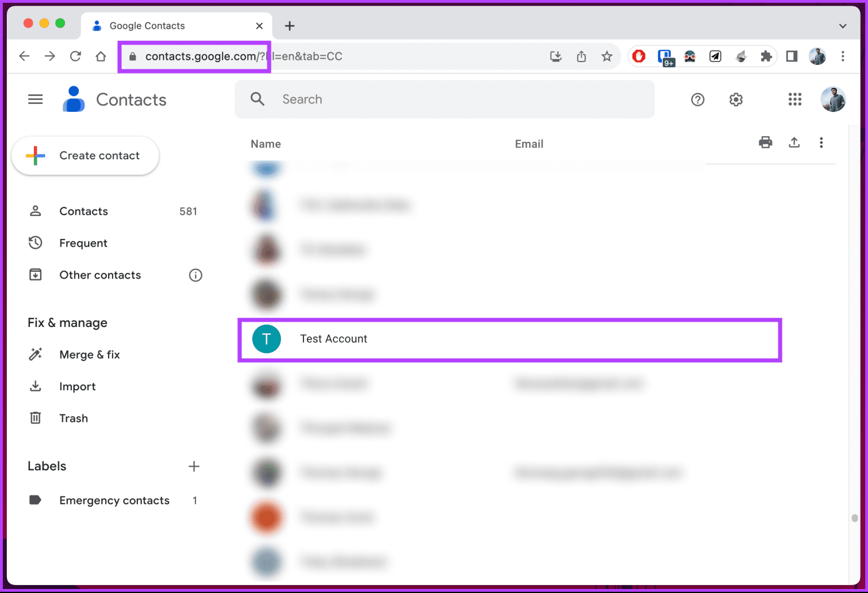Click the export contacts icon

794,143
